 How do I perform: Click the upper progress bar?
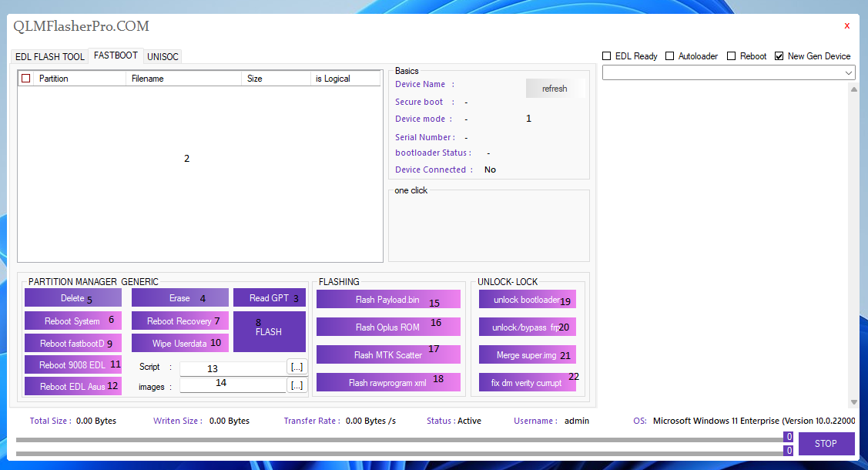(399, 439)
